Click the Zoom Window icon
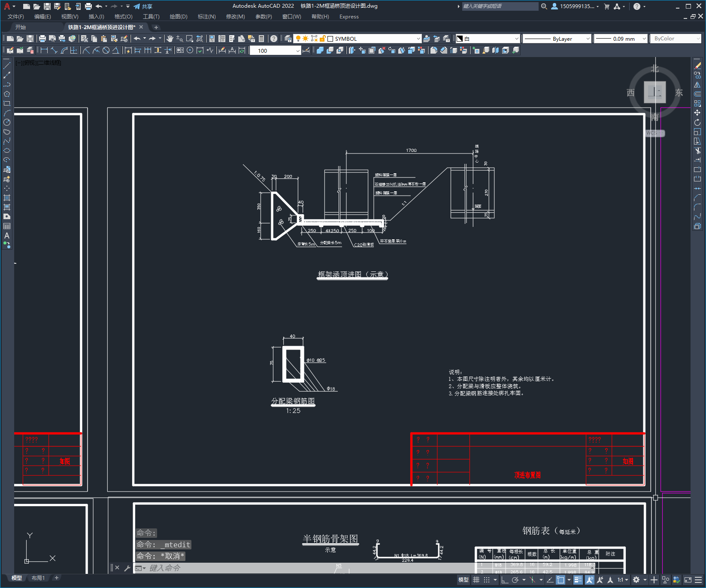This screenshot has width=706, height=588. point(190,39)
